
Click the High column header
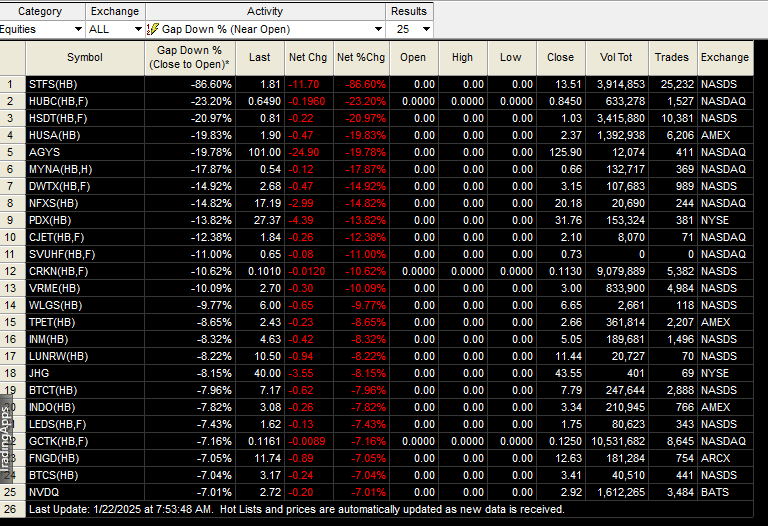pyautogui.click(x=462, y=58)
